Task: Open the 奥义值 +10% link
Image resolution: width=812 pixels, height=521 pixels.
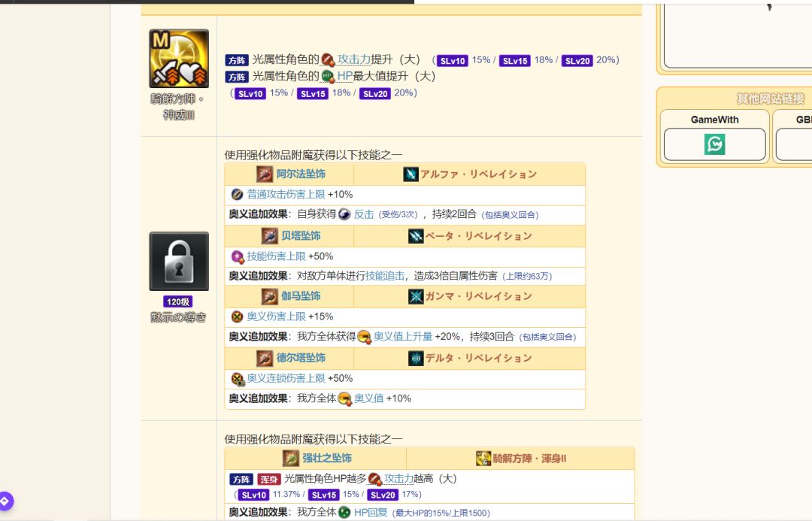Action: pos(368,398)
